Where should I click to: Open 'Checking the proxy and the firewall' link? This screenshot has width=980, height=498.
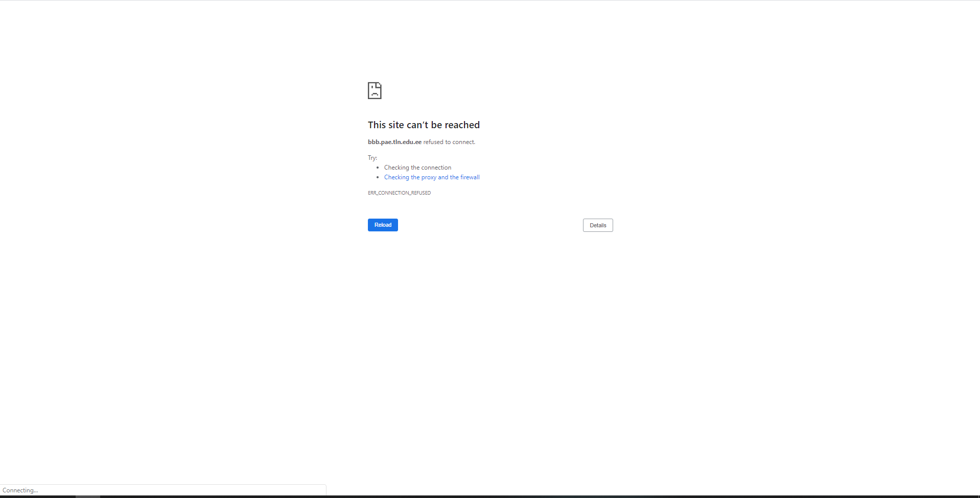432,177
